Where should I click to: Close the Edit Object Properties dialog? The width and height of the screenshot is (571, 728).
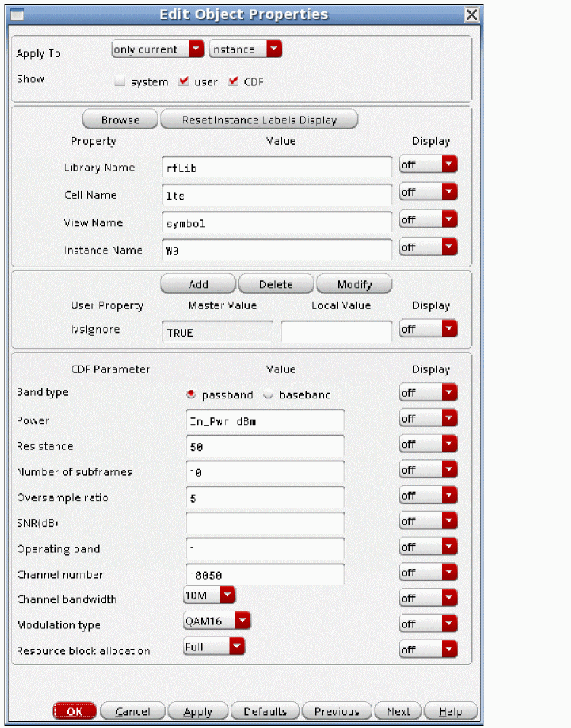click(x=472, y=15)
